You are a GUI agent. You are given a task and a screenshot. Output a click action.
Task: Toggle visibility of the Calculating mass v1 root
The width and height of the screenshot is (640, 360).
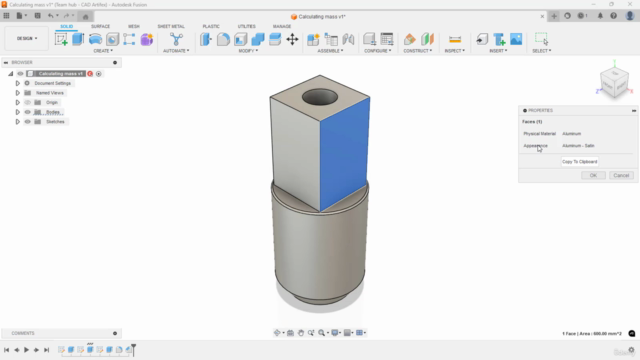(20, 74)
